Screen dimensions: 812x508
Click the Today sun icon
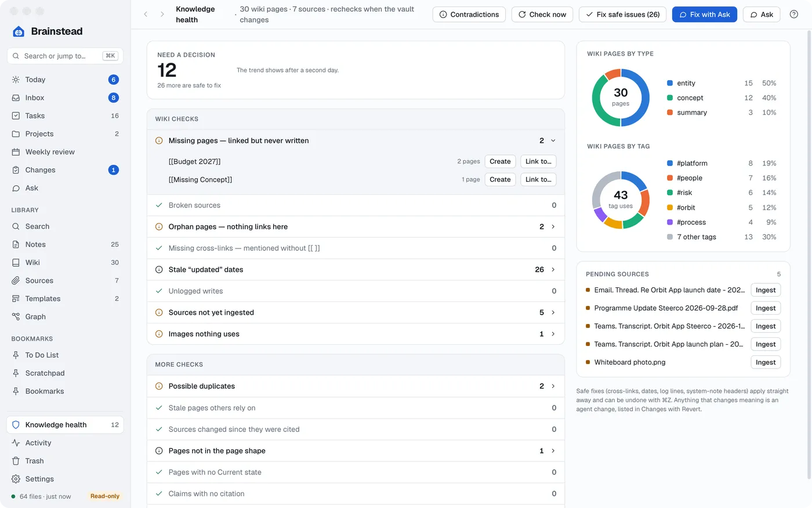16,80
